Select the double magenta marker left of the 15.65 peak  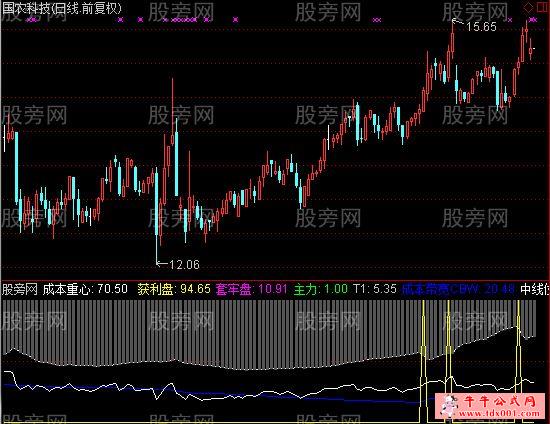pos(377,20)
